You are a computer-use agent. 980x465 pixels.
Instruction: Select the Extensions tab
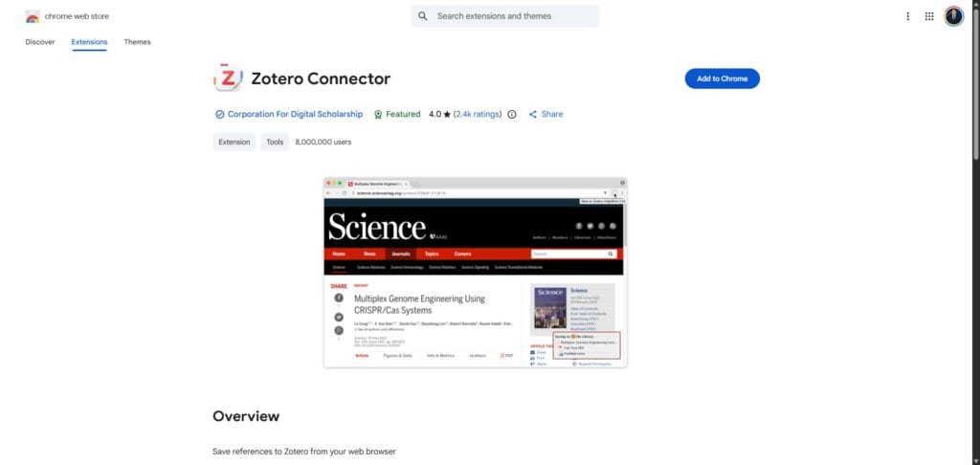click(x=89, y=42)
